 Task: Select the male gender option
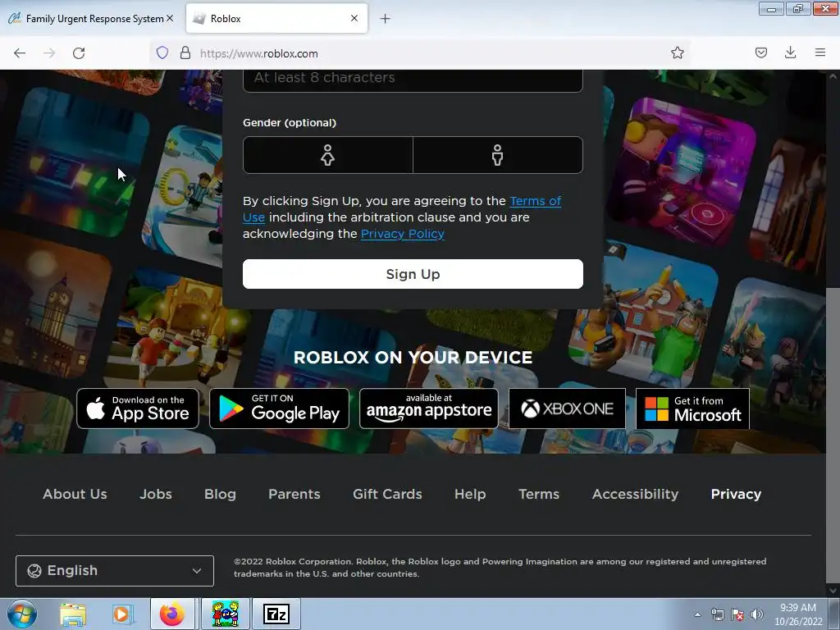click(x=498, y=155)
